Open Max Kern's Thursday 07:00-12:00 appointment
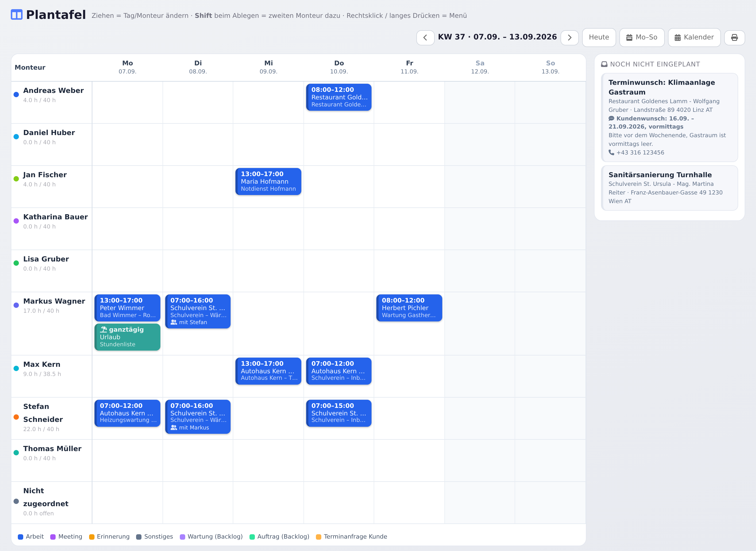Viewport: 756px width, 551px height. pos(339,371)
